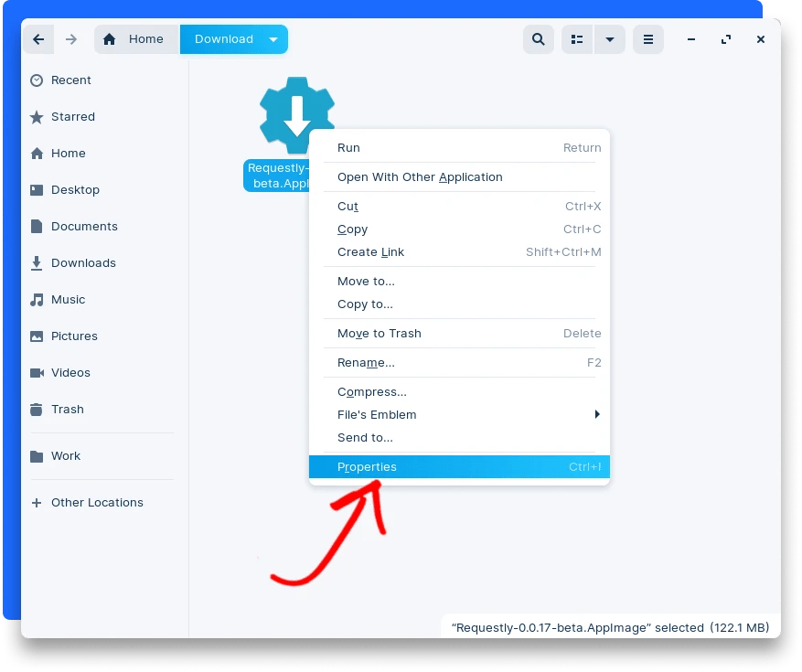Screen dimensions: 802x672
Task: Select the Requestly AppImage gear icon
Action: [x=296, y=115]
